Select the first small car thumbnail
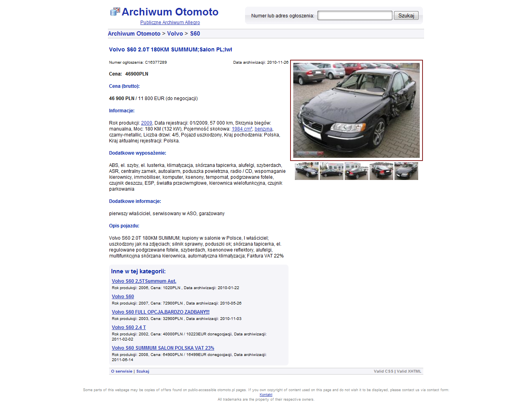This screenshot has width=532, height=405. (x=307, y=171)
